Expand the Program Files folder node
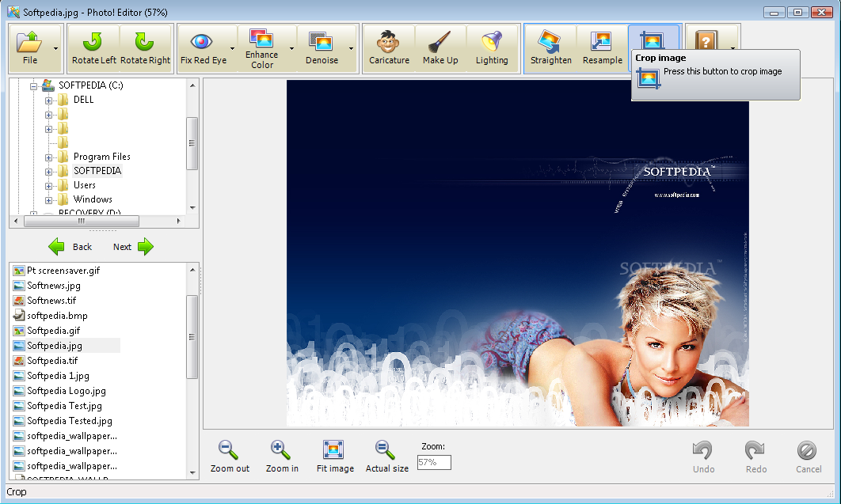This screenshot has height=504, width=841. point(48,157)
